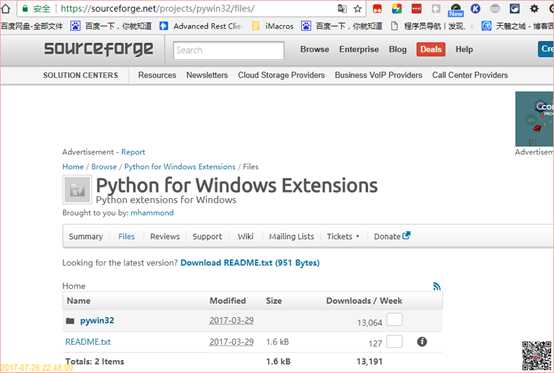This screenshot has width=554, height=373.
Task: Click the browser home icon
Action: pyautogui.click(x=5, y=8)
